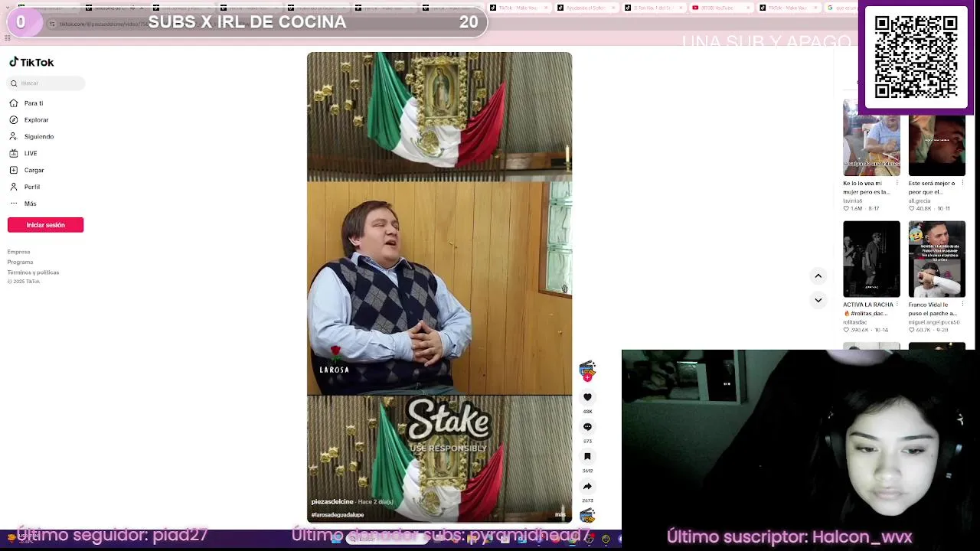980x551 pixels.
Task: Click the Iniciar sesión button
Action: (x=45, y=225)
